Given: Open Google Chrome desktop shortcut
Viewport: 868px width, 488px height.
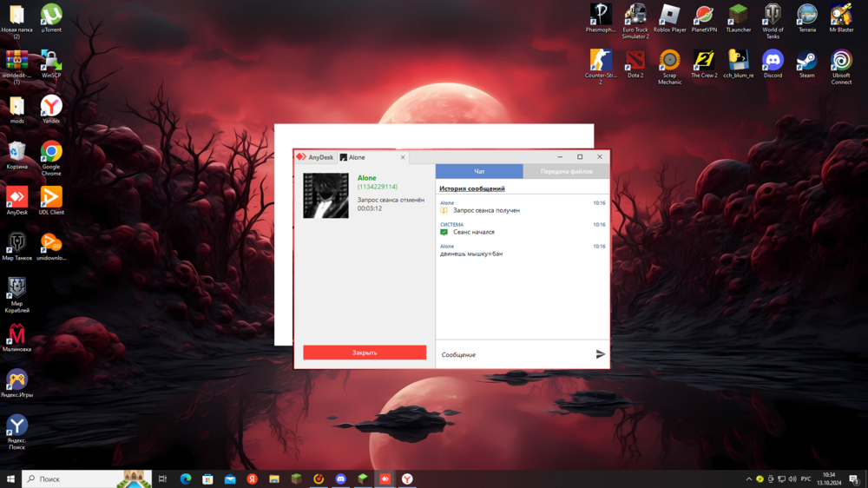Looking at the screenshot, I should 51,158.
